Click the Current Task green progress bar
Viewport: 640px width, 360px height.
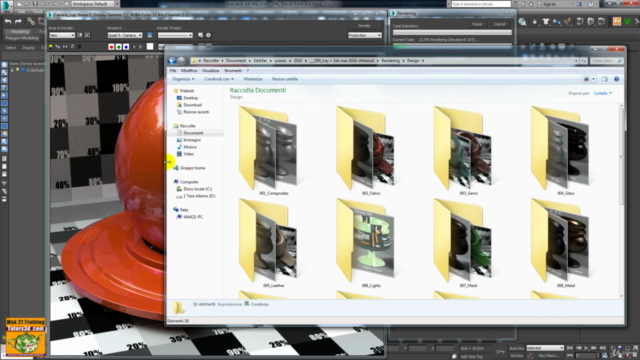(452, 45)
